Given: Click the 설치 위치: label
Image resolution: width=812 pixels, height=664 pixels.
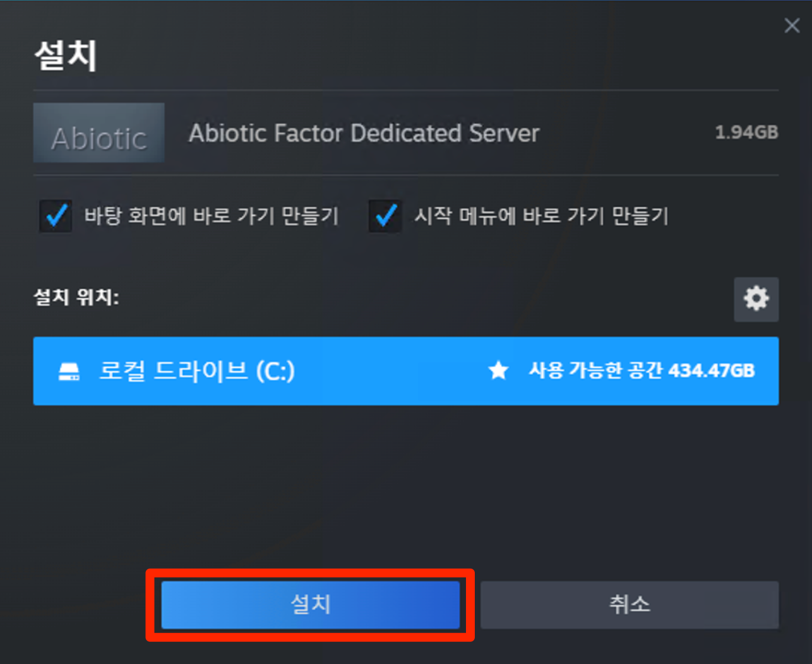Looking at the screenshot, I should coord(76,297).
